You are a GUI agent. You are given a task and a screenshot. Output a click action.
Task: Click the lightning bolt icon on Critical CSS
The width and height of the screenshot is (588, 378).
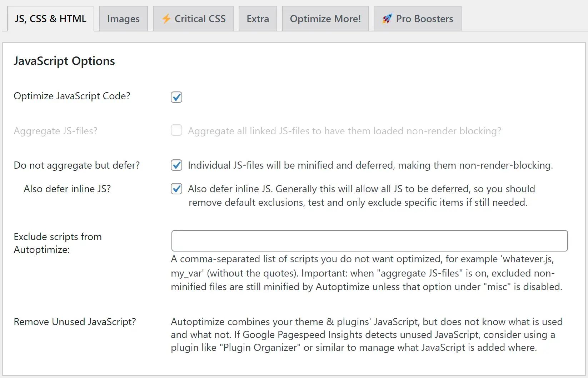(166, 19)
